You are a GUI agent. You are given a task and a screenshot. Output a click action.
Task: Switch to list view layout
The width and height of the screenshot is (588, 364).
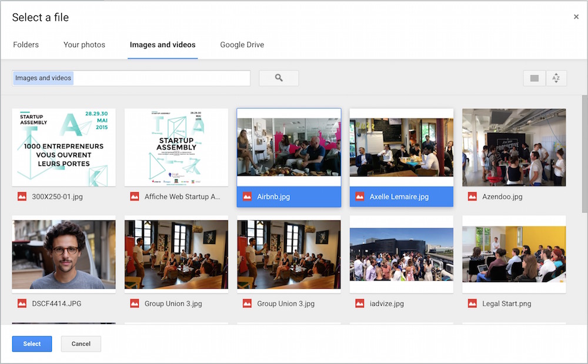tap(534, 78)
